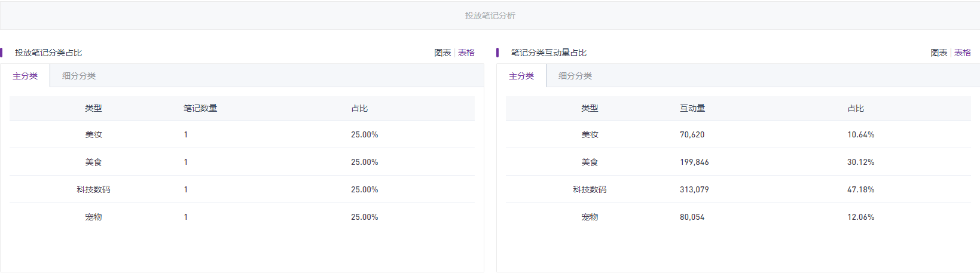Open 细分分类 tab in 投放笔记分类占比 panel
The width and height of the screenshot is (980, 273).
tap(79, 76)
